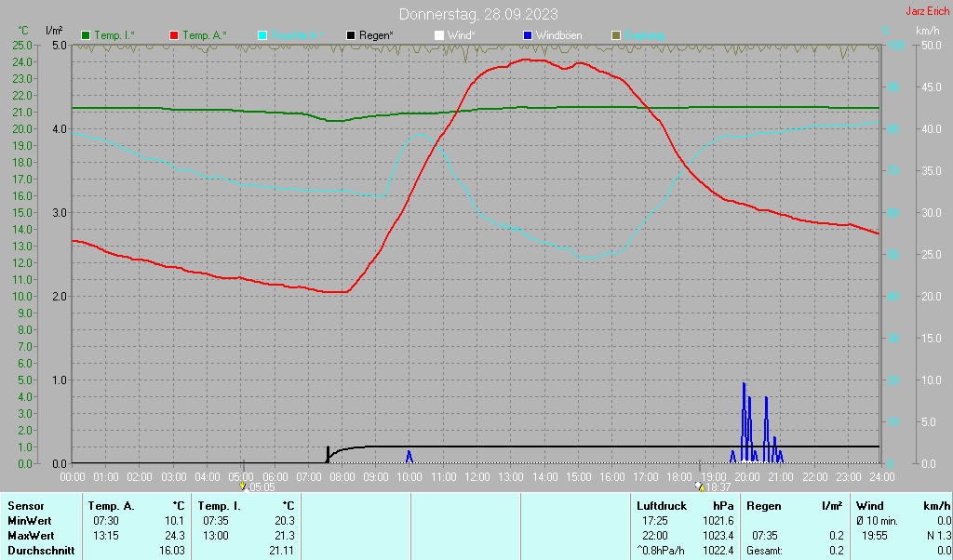Click the 'MinWert' row label

coord(30,521)
